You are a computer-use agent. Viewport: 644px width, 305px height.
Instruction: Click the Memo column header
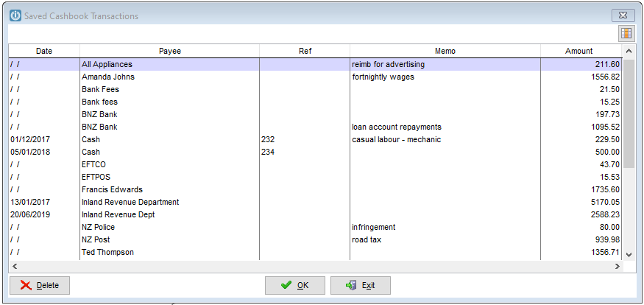point(445,52)
